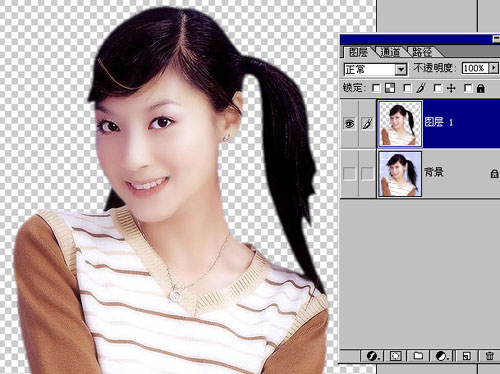Show the 背景 layer visibility box
Screen dimensions: 500x374
pos(349,173)
